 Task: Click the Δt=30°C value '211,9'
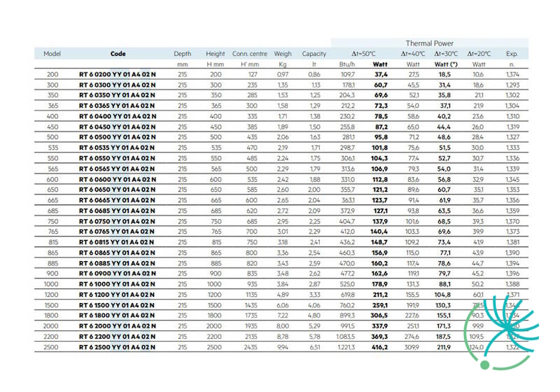coord(444,347)
